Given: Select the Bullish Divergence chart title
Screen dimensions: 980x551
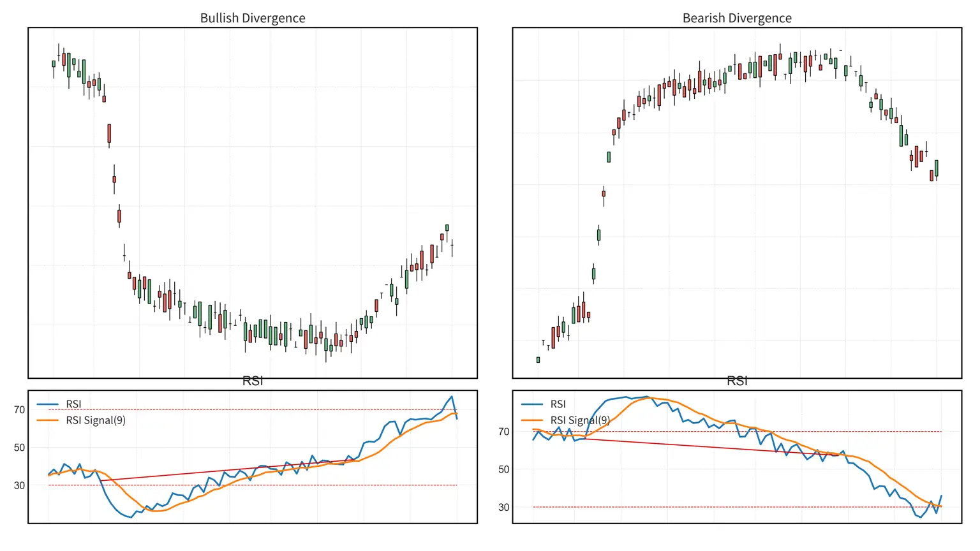Looking at the screenshot, I should tap(253, 18).
